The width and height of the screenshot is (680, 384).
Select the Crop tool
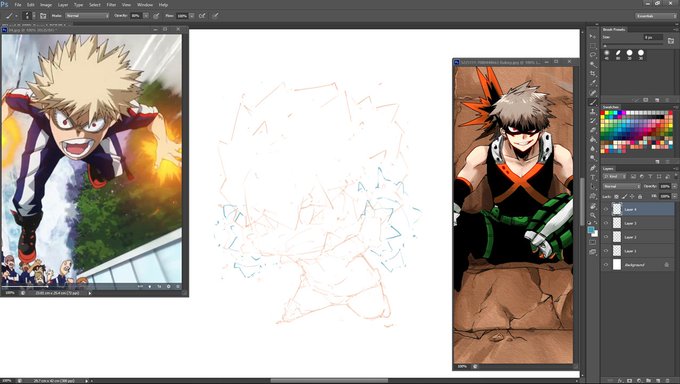point(593,73)
